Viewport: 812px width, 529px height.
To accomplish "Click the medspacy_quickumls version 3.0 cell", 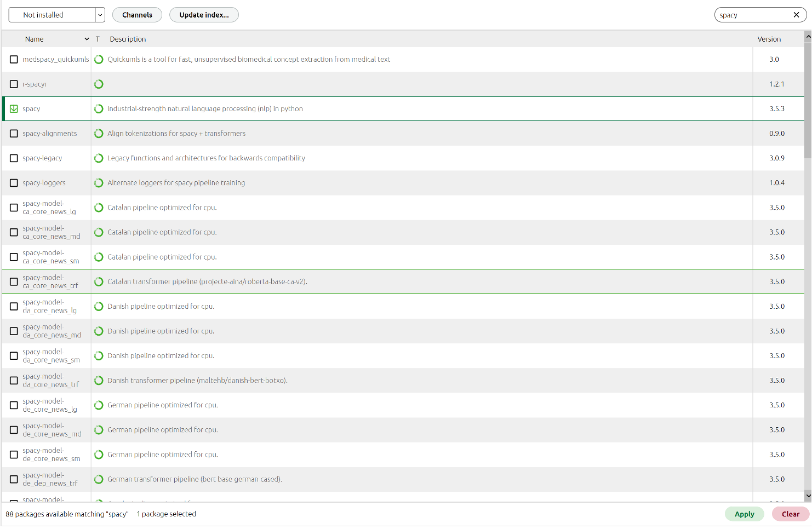I will [x=774, y=60].
